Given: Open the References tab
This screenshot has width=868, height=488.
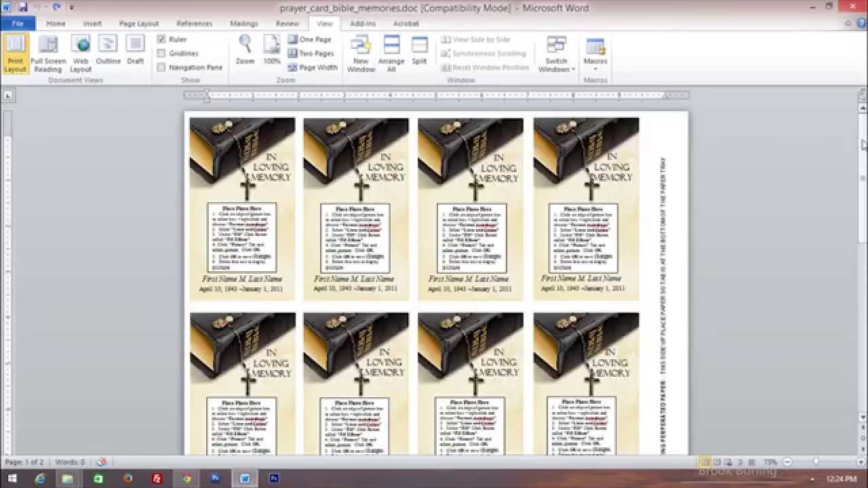Looking at the screenshot, I should 195,24.
